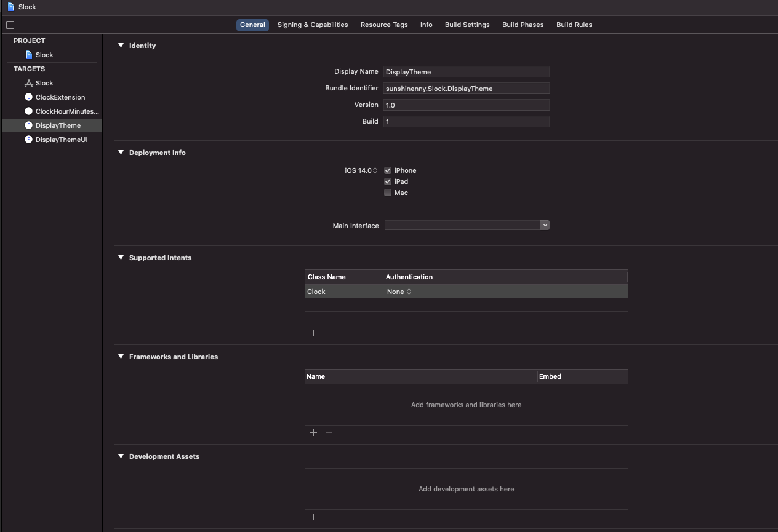The image size is (778, 532).
Task: Switch to the Info tab
Action: point(426,25)
